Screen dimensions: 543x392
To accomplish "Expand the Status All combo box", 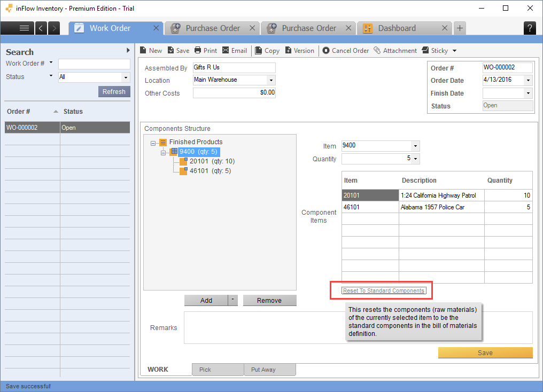I will 126,77.
